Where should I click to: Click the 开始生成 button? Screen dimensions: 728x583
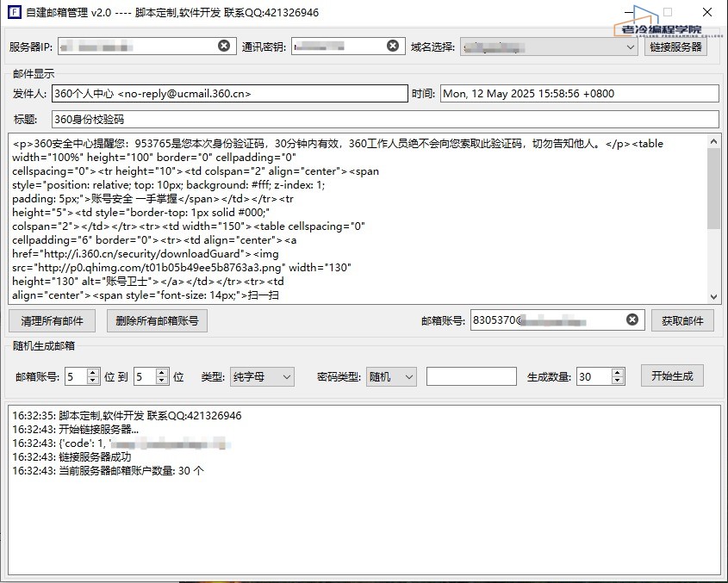(x=672, y=375)
